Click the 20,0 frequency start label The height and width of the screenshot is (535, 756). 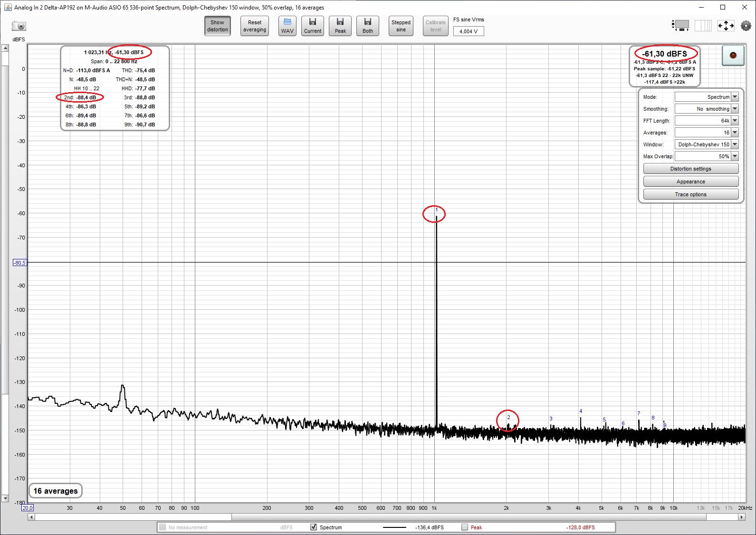click(28, 508)
